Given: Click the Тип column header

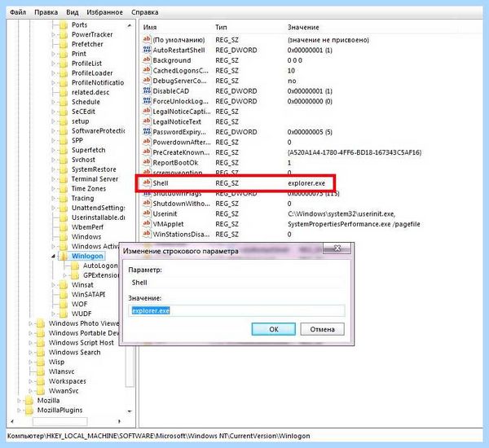Looking at the screenshot, I should pyautogui.click(x=221, y=28).
